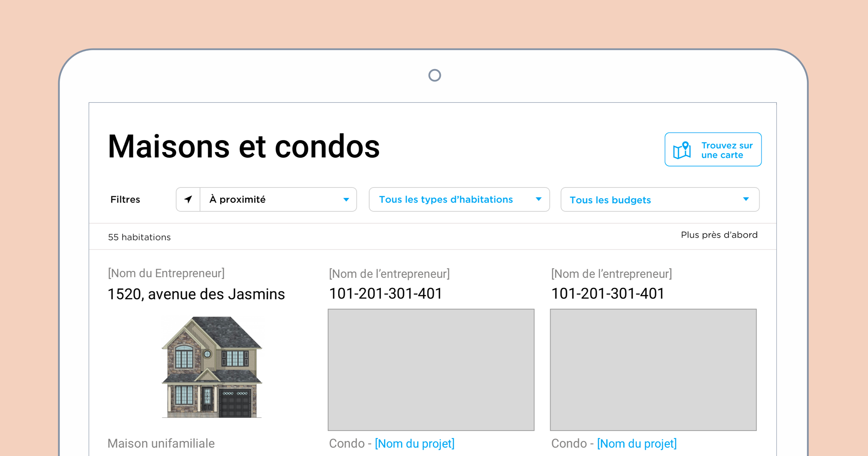
Task: Select the middle card 101-201-301-401 title
Action: tap(386, 294)
